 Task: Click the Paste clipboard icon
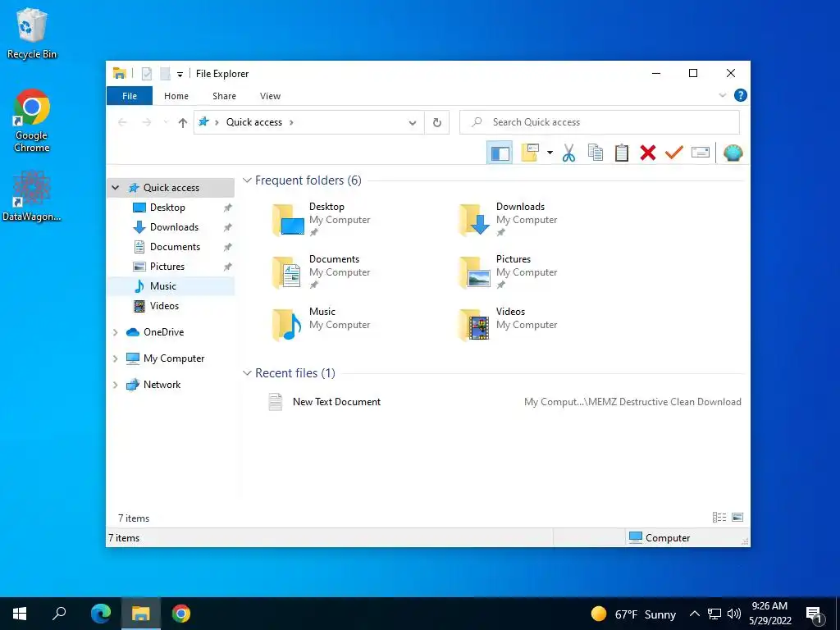(x=622, y=153)
